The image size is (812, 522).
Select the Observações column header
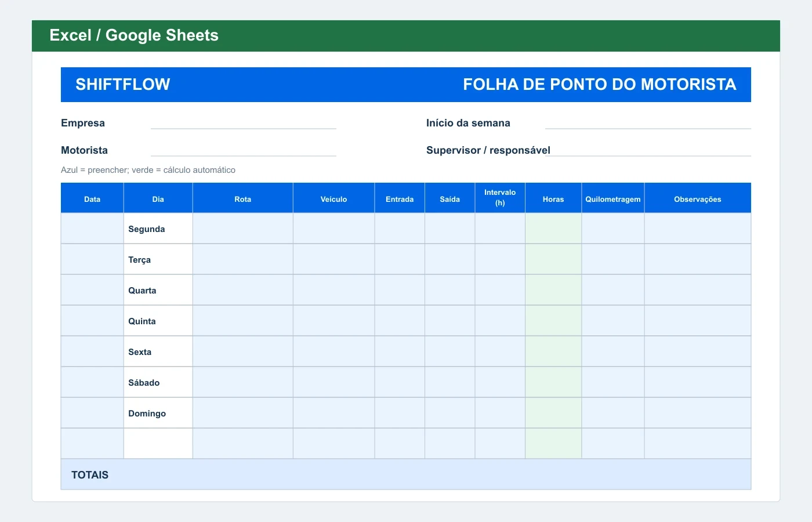pyautogui.click(x=698, y=198)
